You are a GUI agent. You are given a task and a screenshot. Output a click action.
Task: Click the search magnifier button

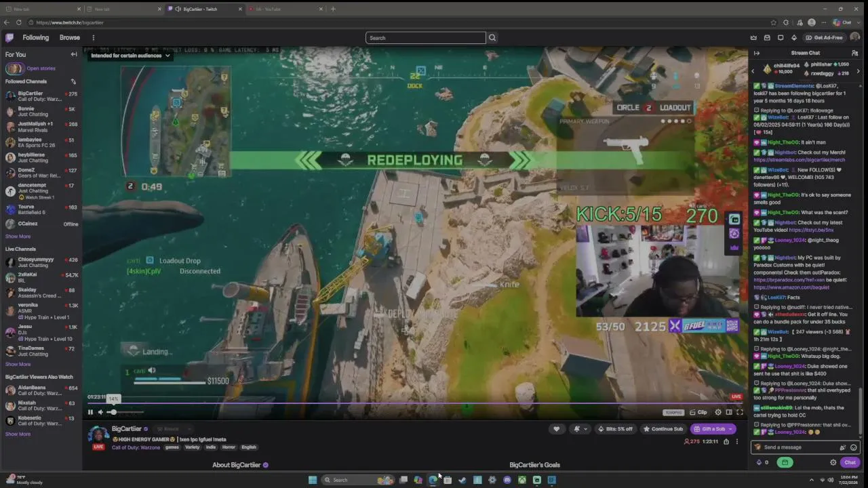pyautogui.click(x=492, y=38)
